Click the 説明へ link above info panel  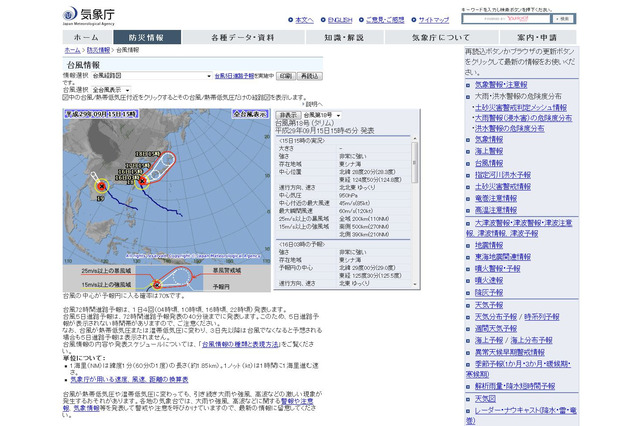point(314,104)
